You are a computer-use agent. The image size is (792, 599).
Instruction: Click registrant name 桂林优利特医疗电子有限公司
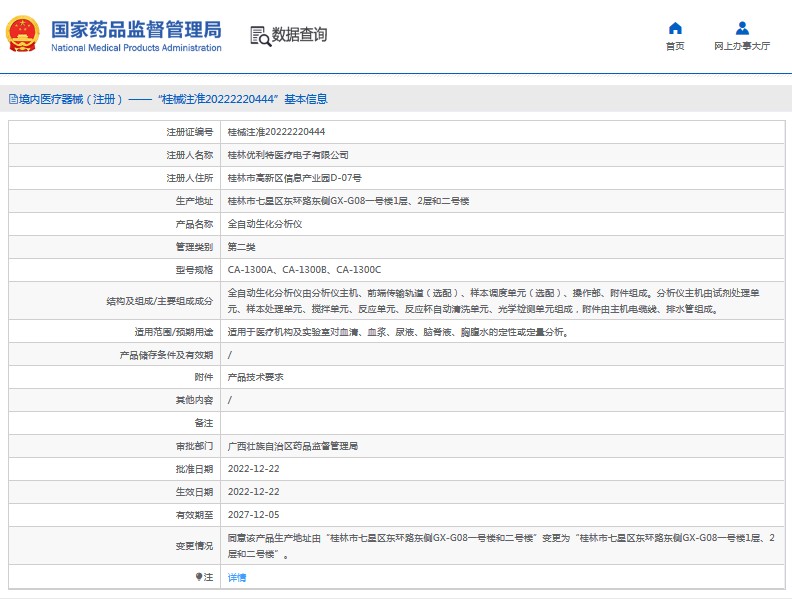pos(288,155)
